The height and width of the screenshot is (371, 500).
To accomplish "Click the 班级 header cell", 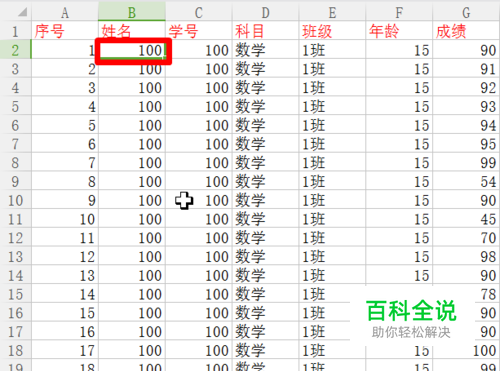I will (x=332, y=31).
